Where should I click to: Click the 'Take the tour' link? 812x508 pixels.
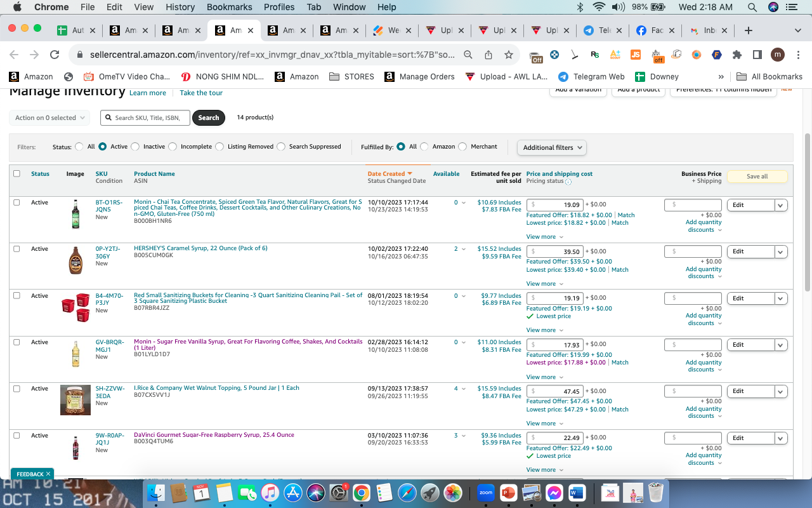(201, 93)
